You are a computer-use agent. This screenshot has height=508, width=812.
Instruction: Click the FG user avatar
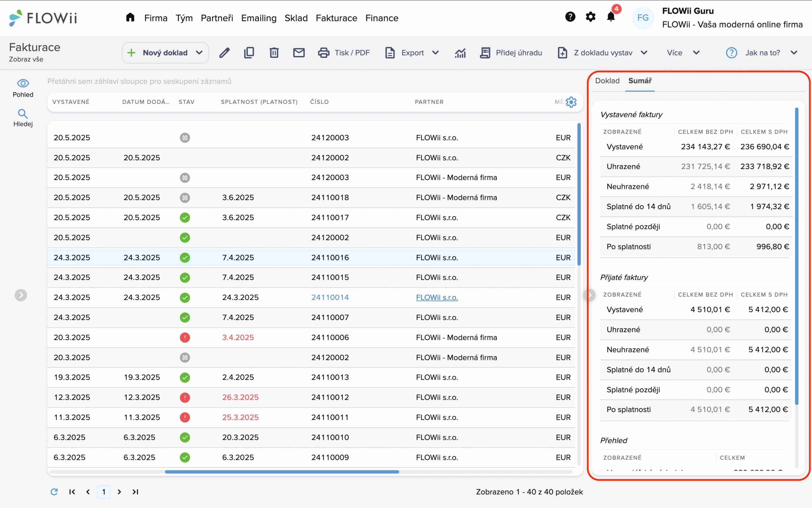pyautogui.click(x=643, y=18)
